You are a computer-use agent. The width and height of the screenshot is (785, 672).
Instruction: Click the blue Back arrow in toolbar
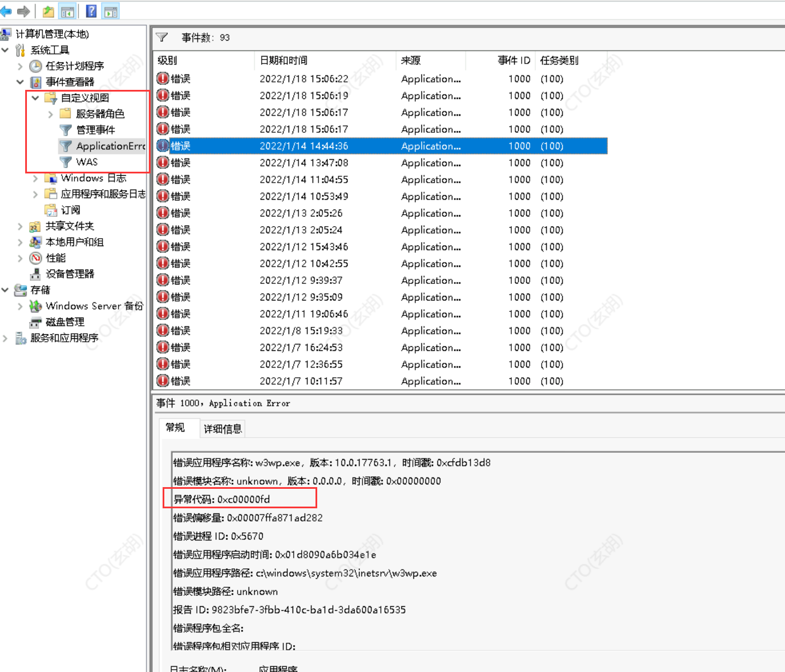[x=6, y=11]
